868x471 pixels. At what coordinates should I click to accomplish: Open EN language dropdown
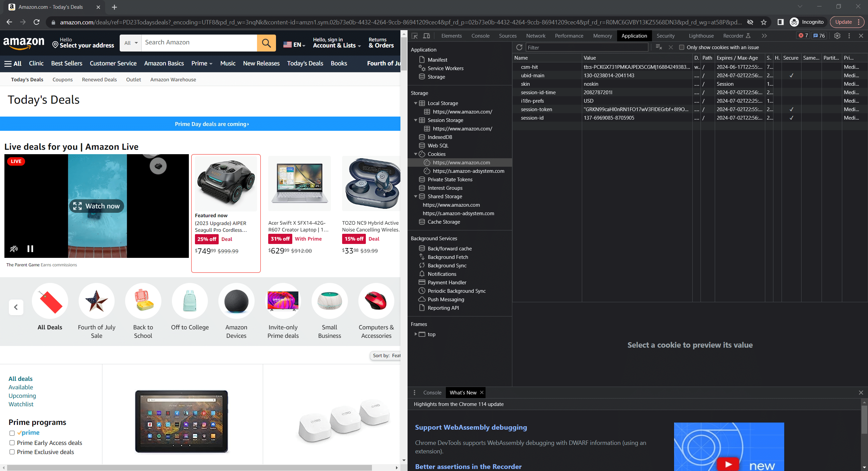coord(294,44)
